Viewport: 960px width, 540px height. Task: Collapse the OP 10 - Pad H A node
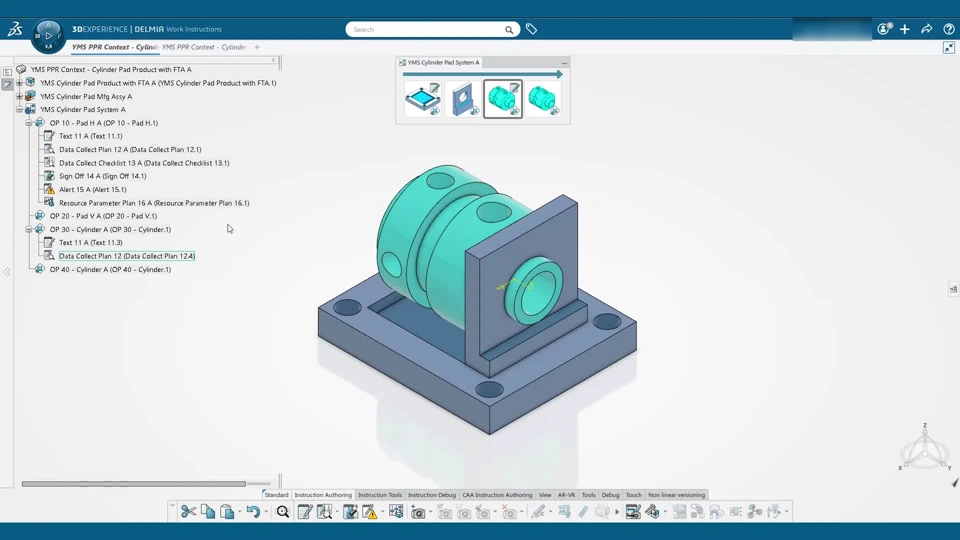coord(29,123)
